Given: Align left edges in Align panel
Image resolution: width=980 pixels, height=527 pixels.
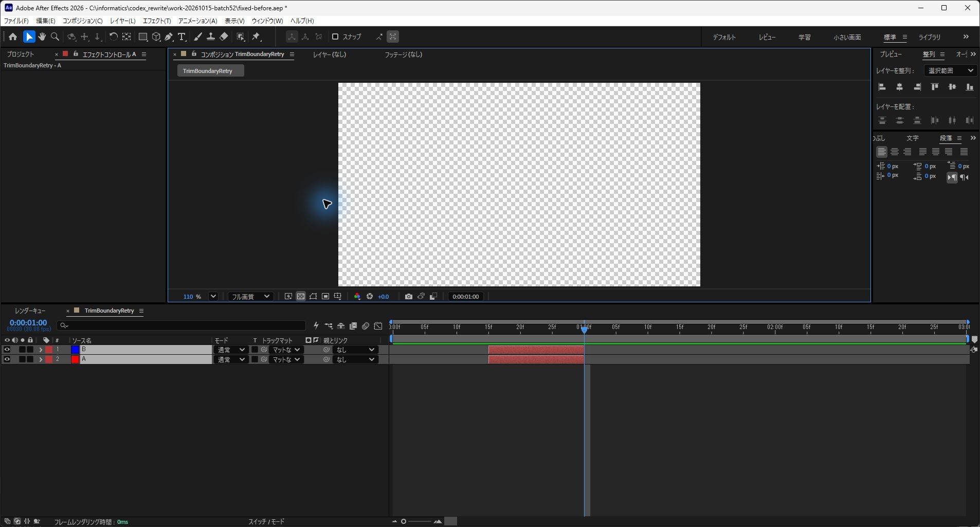Looking at the screenshot, I should tap(882, 87).
